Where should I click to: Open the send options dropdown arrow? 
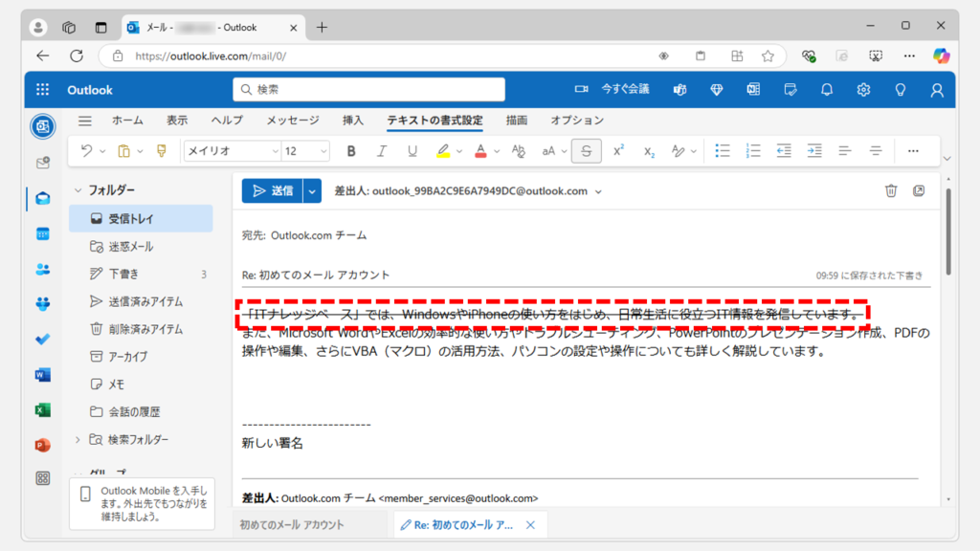(312, 191)
